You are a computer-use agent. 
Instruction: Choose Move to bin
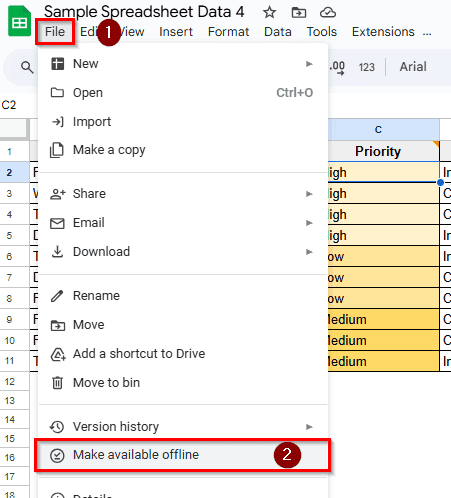coord(182,383)
